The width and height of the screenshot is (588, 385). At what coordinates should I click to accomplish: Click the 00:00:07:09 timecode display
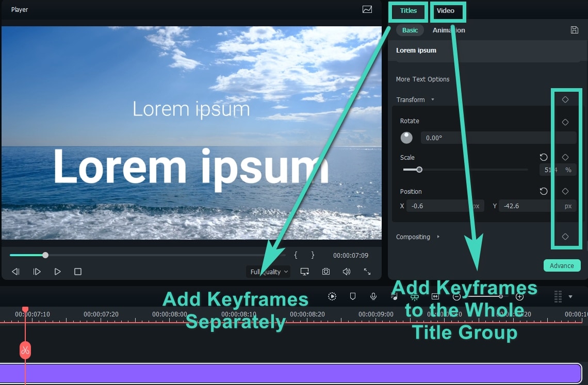click(351, 255)
